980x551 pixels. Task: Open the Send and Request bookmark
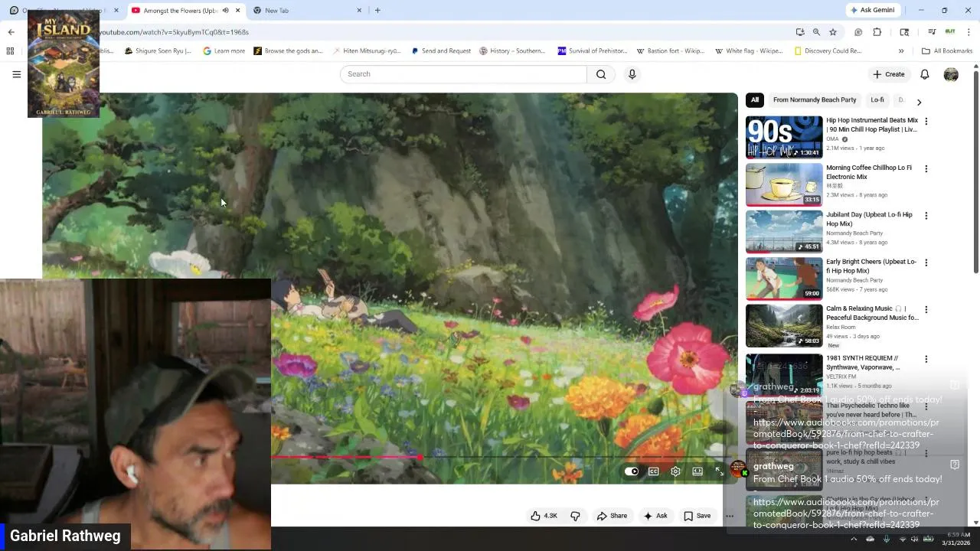(x=441, y=51)
